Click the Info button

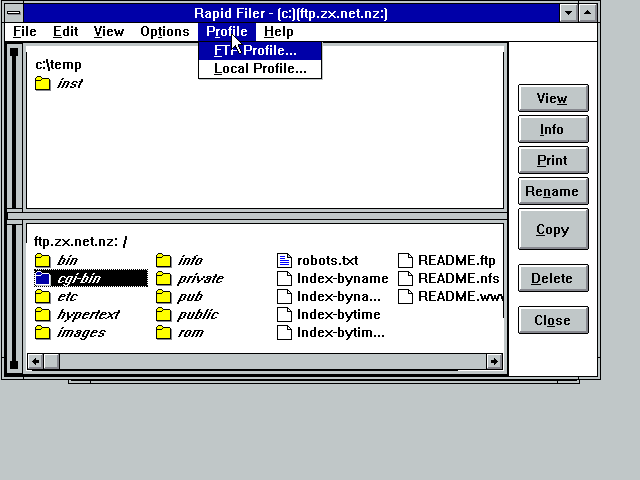coord(553,129)
